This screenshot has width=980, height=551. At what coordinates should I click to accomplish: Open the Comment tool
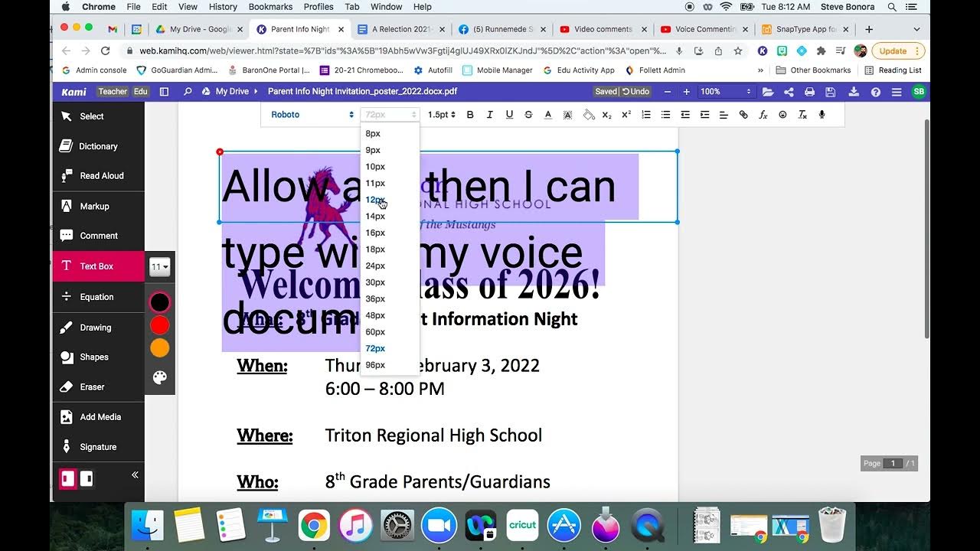coord(98,236)
